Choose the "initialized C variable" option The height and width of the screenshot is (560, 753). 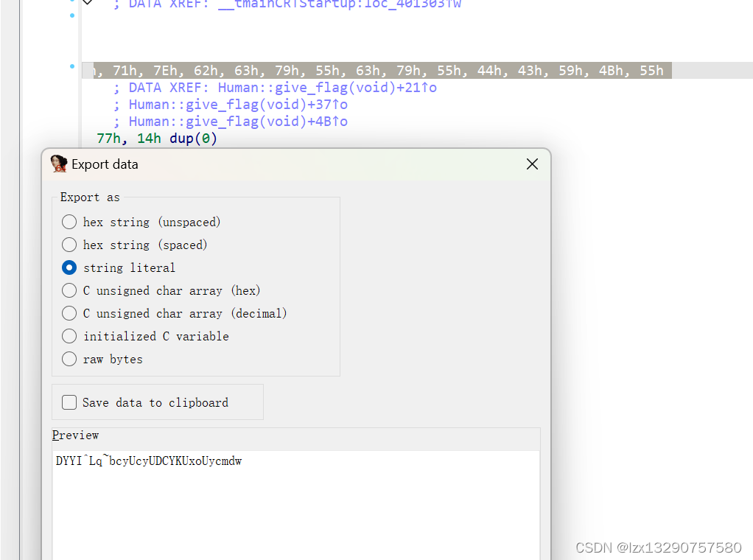point(69,336)
